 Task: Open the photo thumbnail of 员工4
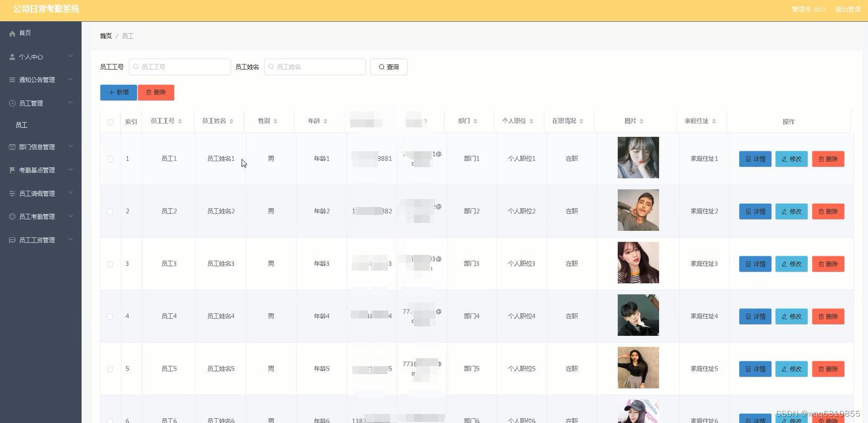click(638, 315)
